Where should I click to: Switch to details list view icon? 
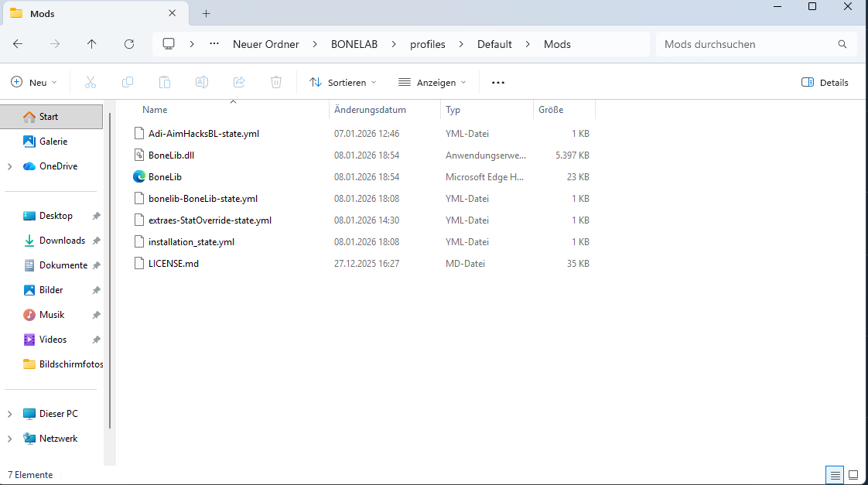[835, 475]
